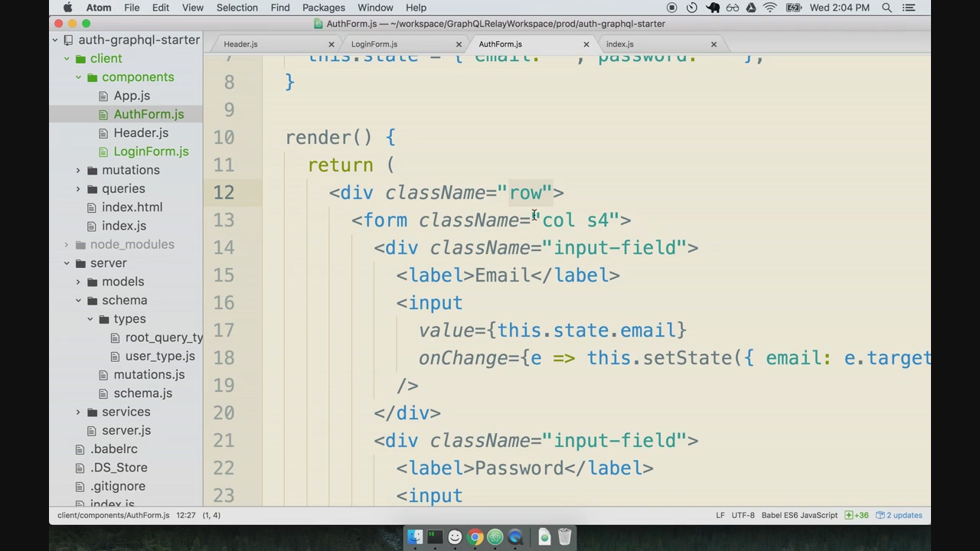Expand the mutations folder
The image size is (980, 551).
pyautogui.click(x=78, y=170)
